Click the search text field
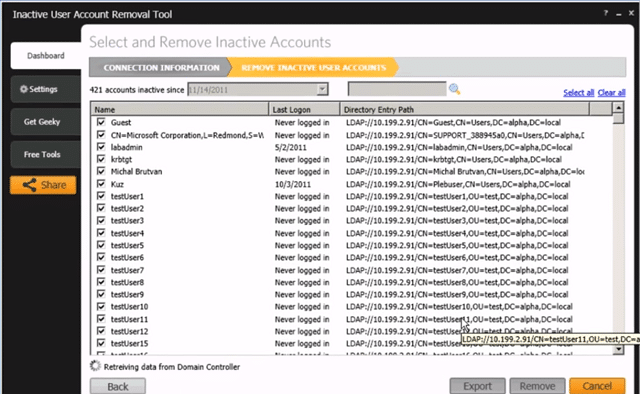Screen dimensions: 640x394 tap(397, 89)
